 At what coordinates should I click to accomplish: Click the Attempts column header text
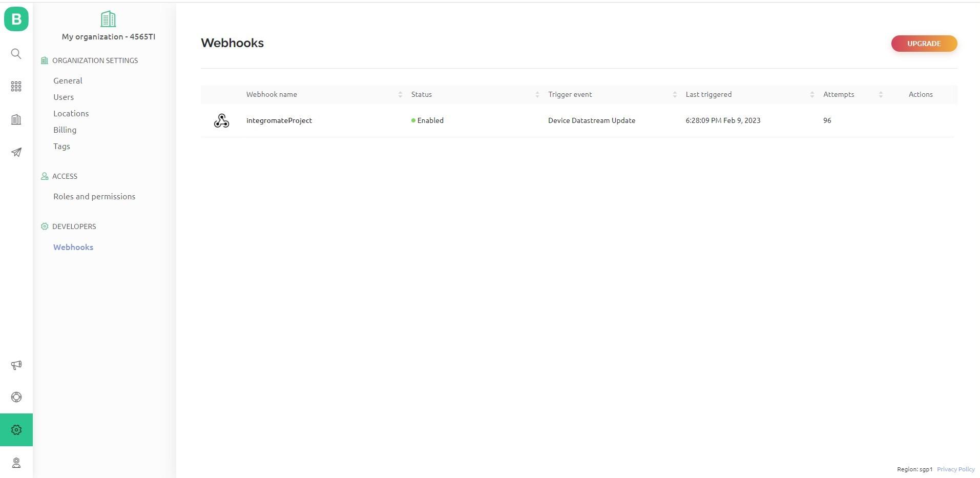[x=839, y=94]
